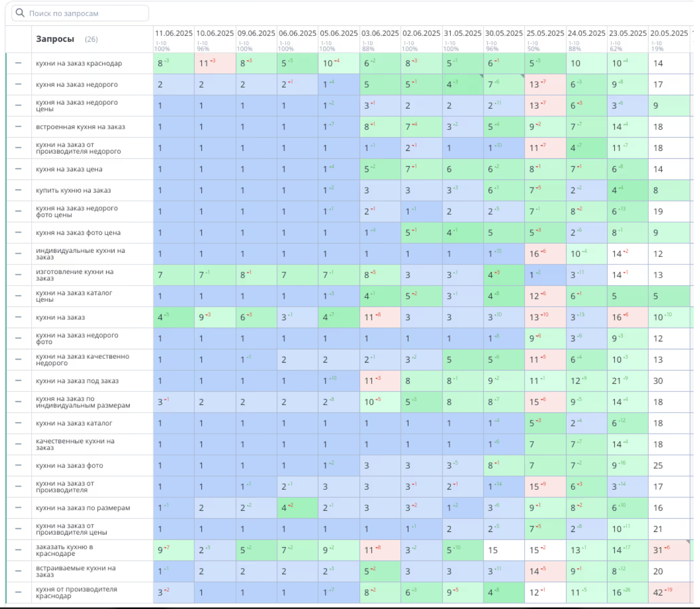Click minus icon beside 'встроенная кухня на заказ'
700x609 pixels.
(x=18, y=127)
